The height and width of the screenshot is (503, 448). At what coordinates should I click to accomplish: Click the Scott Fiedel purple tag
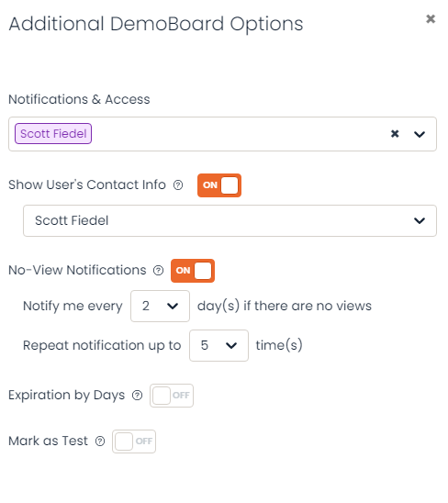(x=53, y=133)
